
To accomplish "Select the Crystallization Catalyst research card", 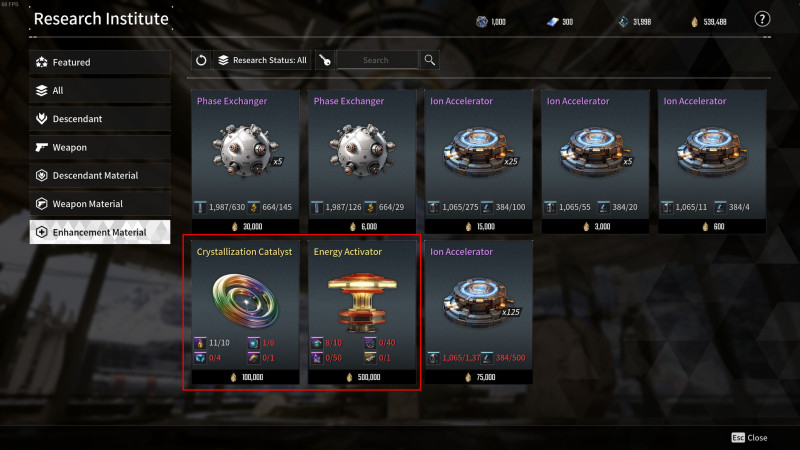I will coord(245,312).
